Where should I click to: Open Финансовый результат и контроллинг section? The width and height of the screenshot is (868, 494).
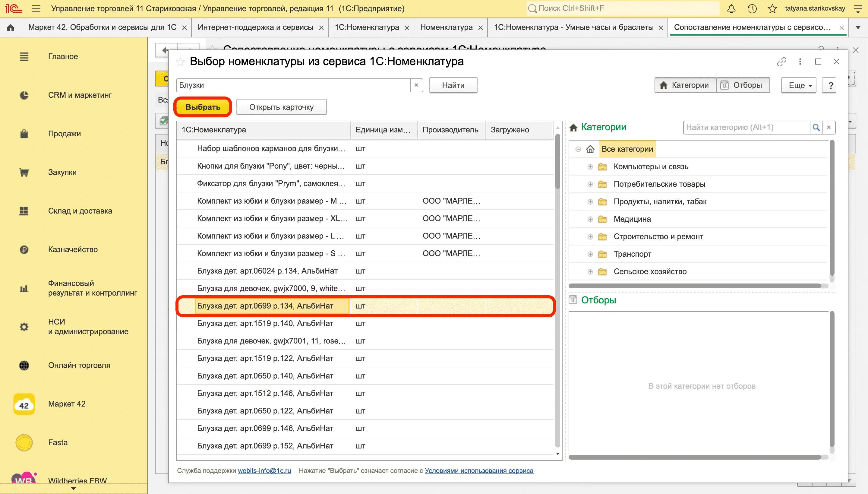point(92,288)
